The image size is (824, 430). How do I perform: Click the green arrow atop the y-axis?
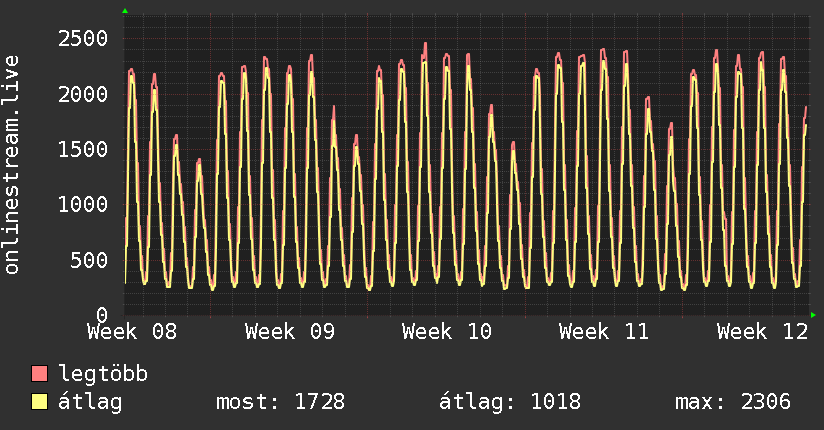point(125,11)
